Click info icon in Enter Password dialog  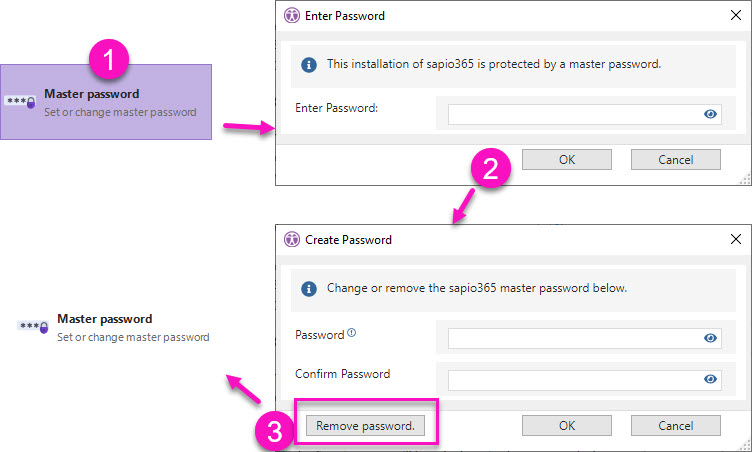click(x=309, y=64)
